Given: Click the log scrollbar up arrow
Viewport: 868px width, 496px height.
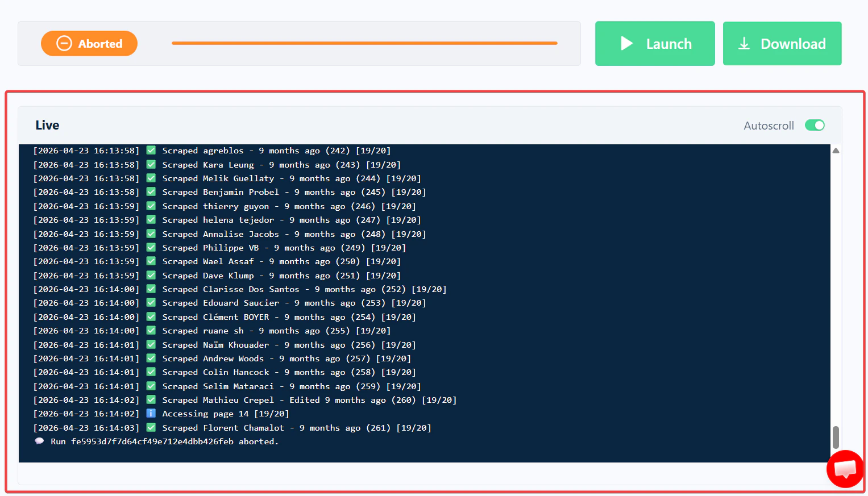Looking at the screenshot, I should (836, 151).
